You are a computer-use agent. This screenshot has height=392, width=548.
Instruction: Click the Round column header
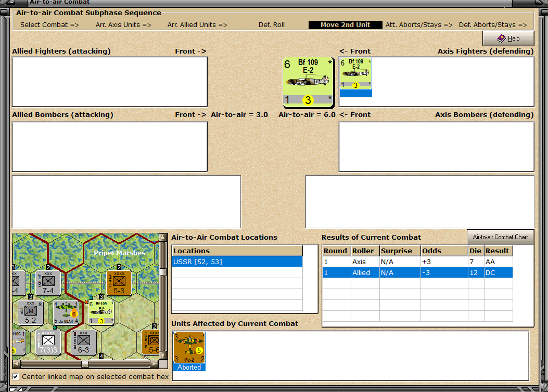(x=337, y=251)
